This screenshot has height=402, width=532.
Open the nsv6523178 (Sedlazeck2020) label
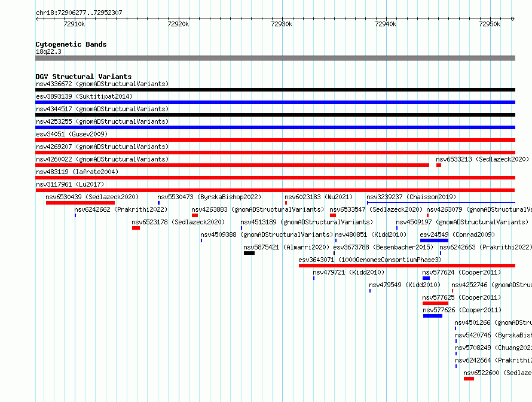(178, 222)
